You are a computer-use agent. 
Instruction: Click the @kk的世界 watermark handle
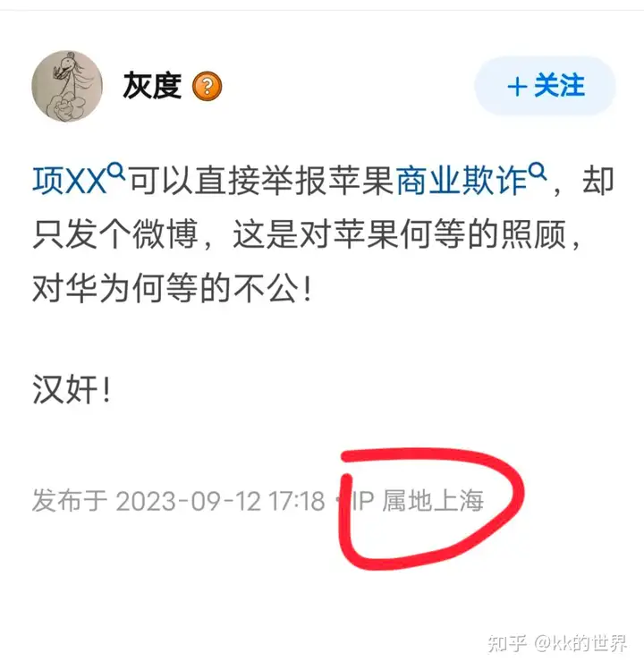pos(581,643)
